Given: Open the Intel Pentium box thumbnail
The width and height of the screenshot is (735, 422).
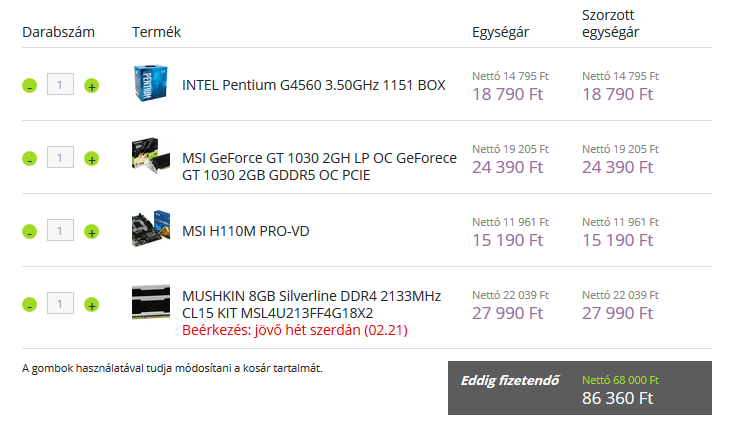Looking at the screenshot, I should pos(150,83).
